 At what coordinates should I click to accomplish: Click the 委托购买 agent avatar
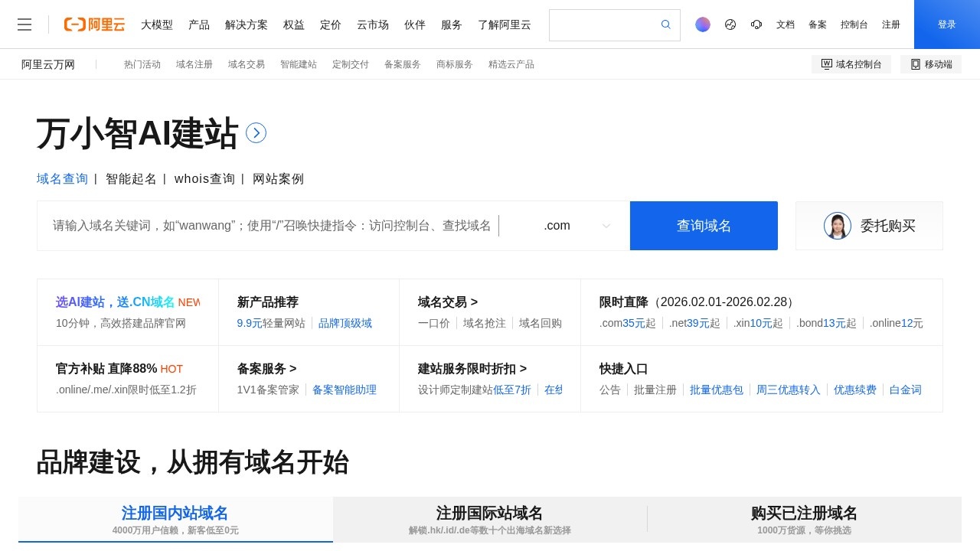tap(837, 226)
